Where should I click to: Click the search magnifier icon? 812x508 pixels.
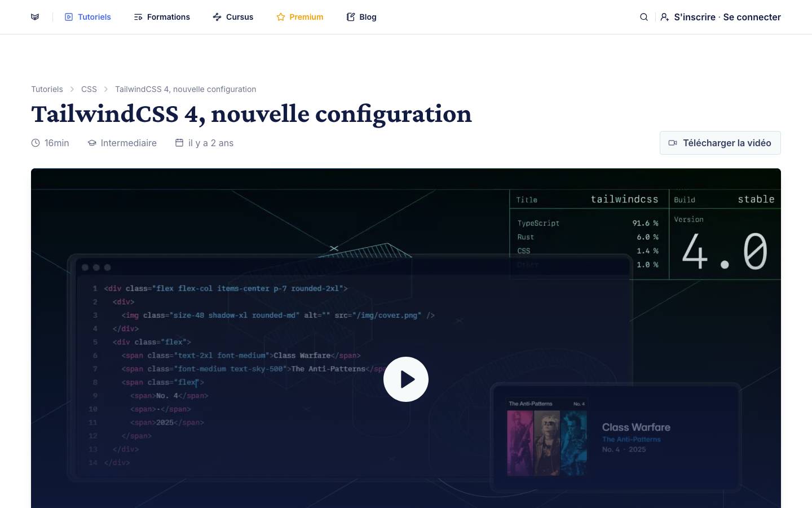pos(644,17)
